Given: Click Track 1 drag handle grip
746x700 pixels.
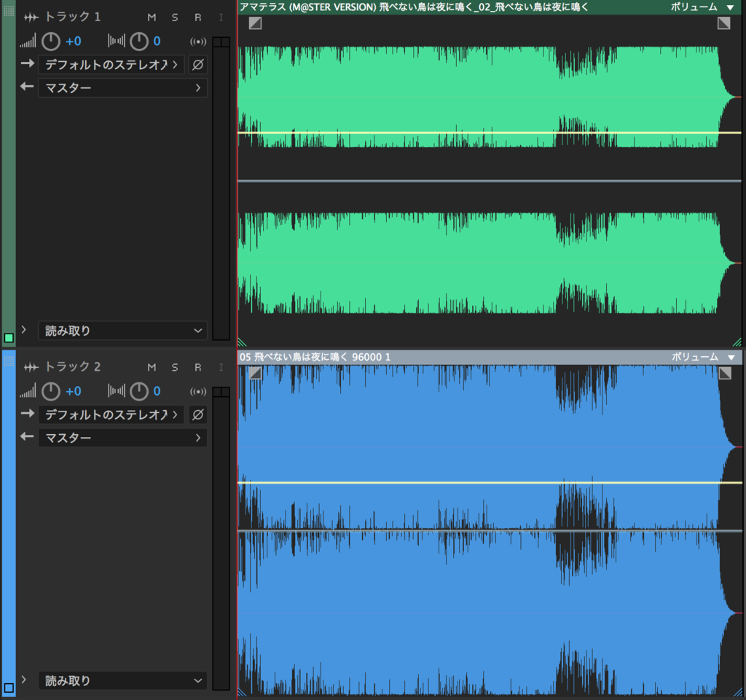Looking at the screenshot, I should tap(9, 11).
